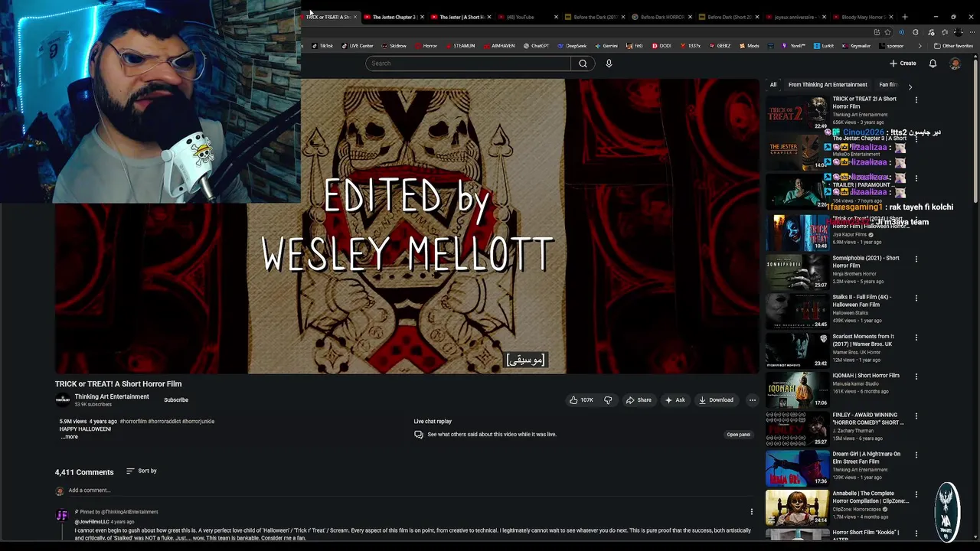Open Somniphobia video thumbnail
The height and width of the screenshot is (551, 980).
tap(797, 272)
